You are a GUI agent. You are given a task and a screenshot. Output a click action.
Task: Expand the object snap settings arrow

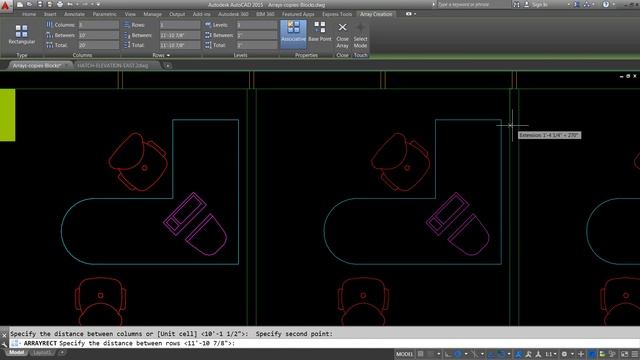click(509, 354)
